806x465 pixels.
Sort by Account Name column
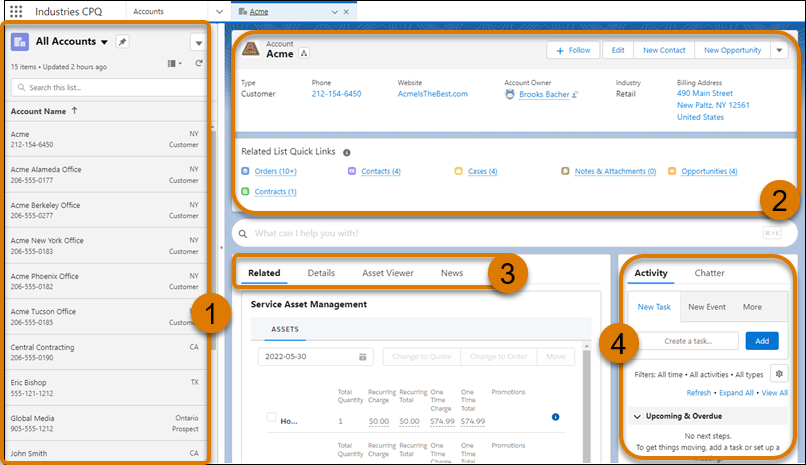44,111
